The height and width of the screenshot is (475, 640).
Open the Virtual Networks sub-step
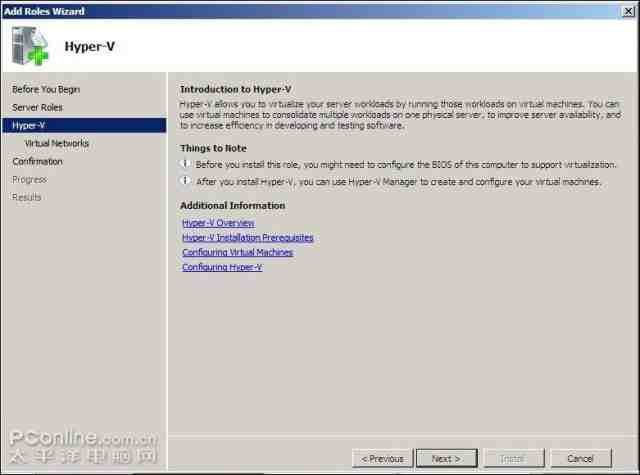[x=57, y=143]
